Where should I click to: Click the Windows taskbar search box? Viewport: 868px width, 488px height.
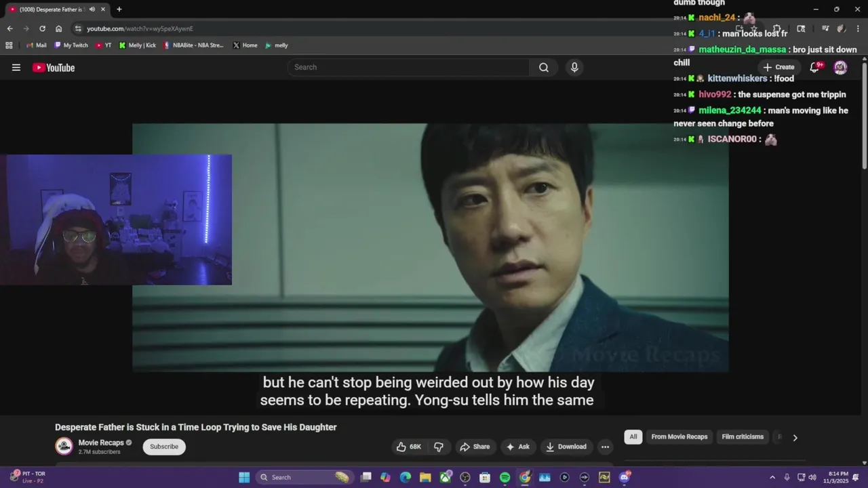[x=305, y=477]
